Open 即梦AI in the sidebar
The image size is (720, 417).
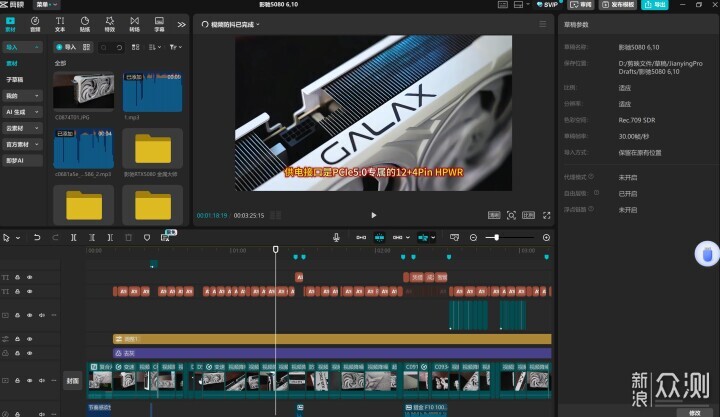tap(22, 160)
